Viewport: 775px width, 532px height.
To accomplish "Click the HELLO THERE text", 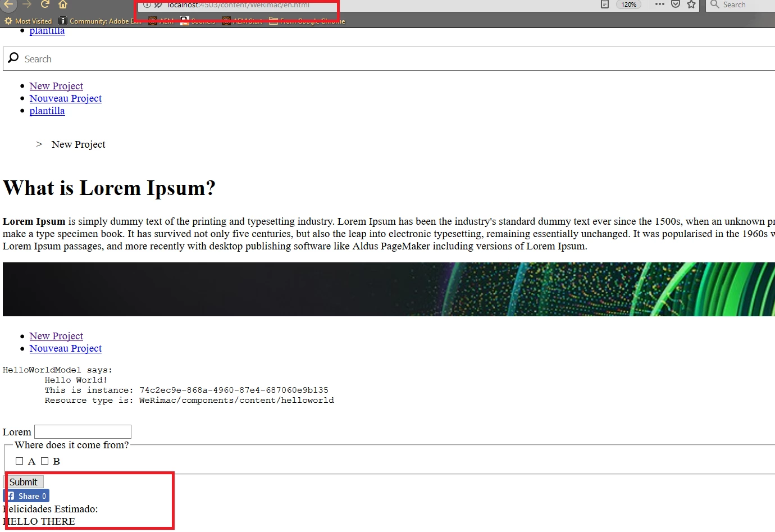I will 39,521.
